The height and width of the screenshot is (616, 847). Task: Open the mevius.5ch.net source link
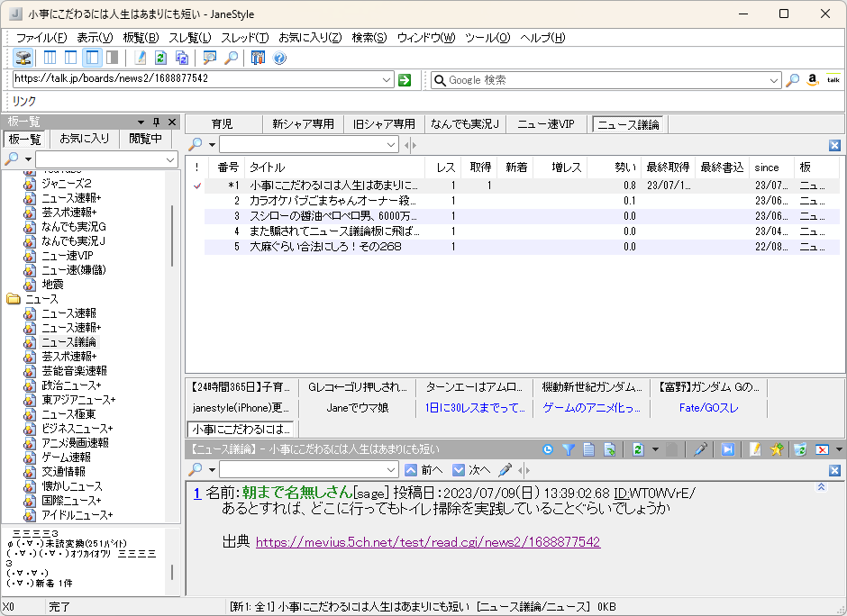tap(428, 542)
